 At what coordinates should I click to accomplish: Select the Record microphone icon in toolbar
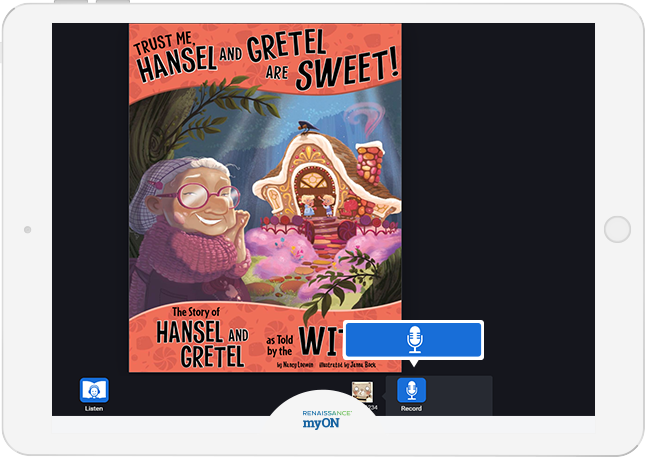[x=411, y=390]
